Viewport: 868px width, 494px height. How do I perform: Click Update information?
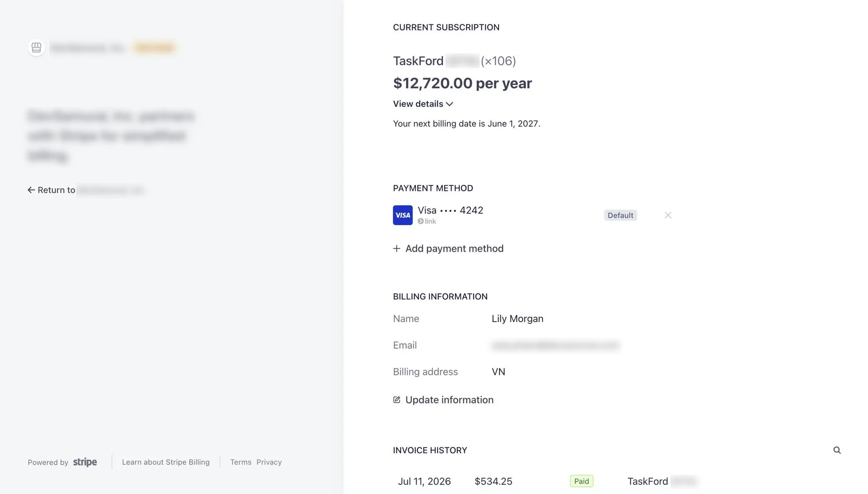click(443, 400)
